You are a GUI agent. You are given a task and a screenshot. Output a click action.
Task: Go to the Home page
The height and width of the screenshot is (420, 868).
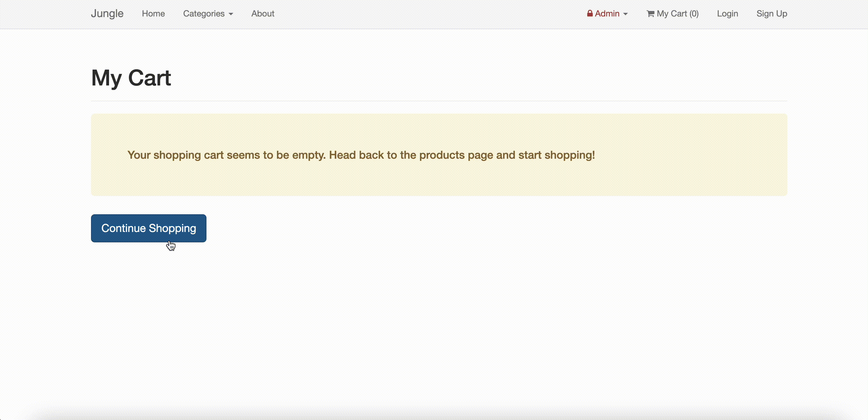point(153,13)
